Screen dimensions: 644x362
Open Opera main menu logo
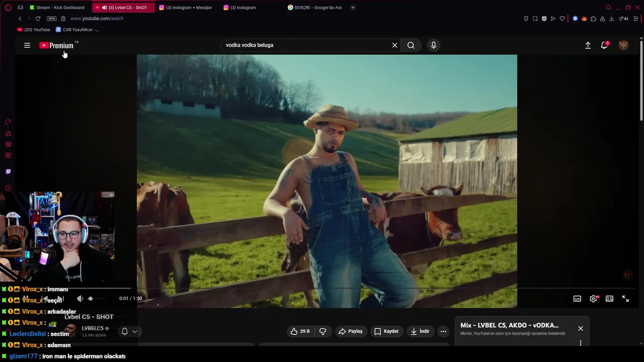click(x=8, y=8)
